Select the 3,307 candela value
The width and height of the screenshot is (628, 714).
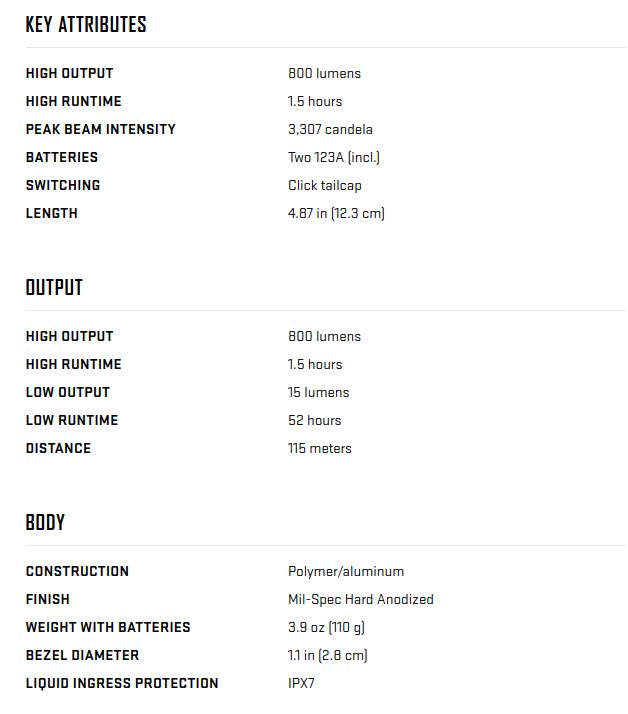click(330, 129)
